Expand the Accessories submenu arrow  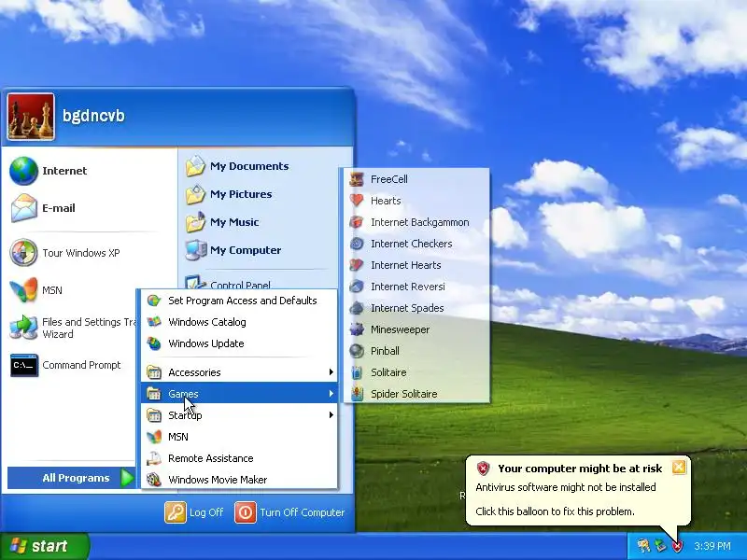coord(331,372)
